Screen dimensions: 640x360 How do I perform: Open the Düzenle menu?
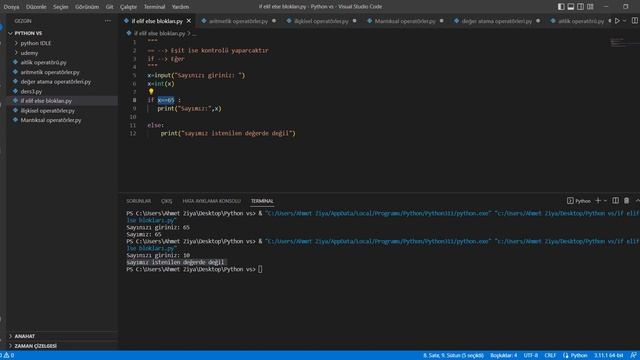36,7
